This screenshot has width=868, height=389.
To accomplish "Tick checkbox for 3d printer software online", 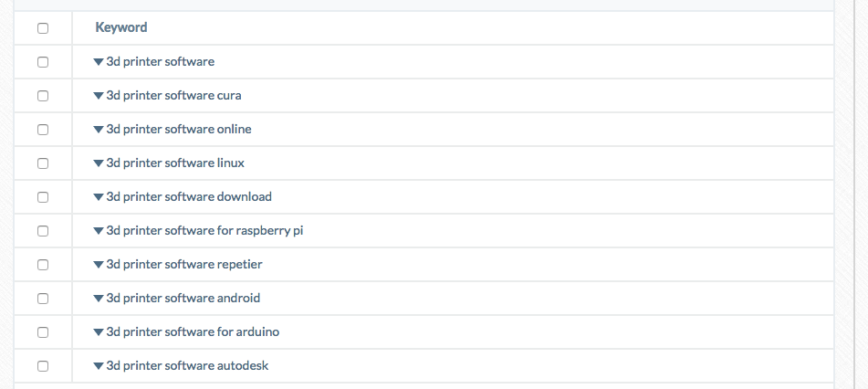I will tap(43, 130).
